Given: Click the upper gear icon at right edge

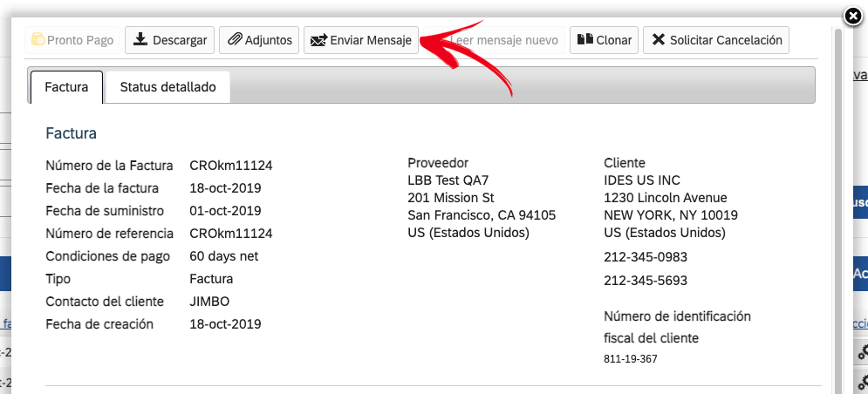Looking at the screenshot, I should [863, 352].
